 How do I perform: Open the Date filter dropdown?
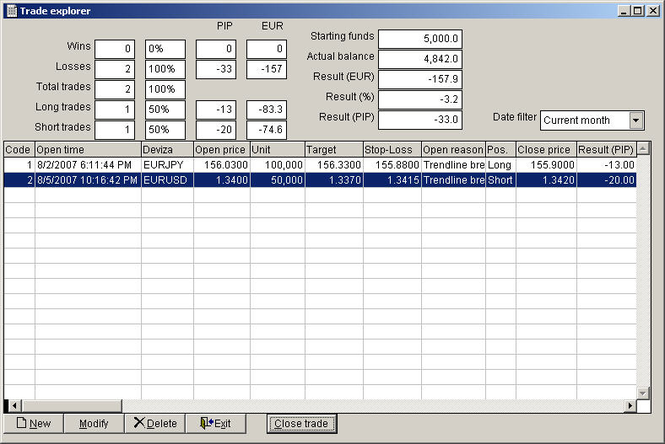(x=636, y=120)
